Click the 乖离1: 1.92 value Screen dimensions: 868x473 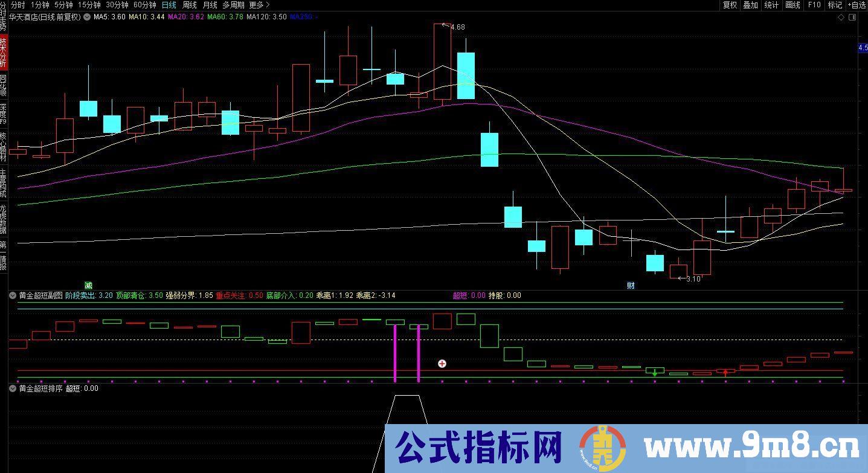coord(335,295)
